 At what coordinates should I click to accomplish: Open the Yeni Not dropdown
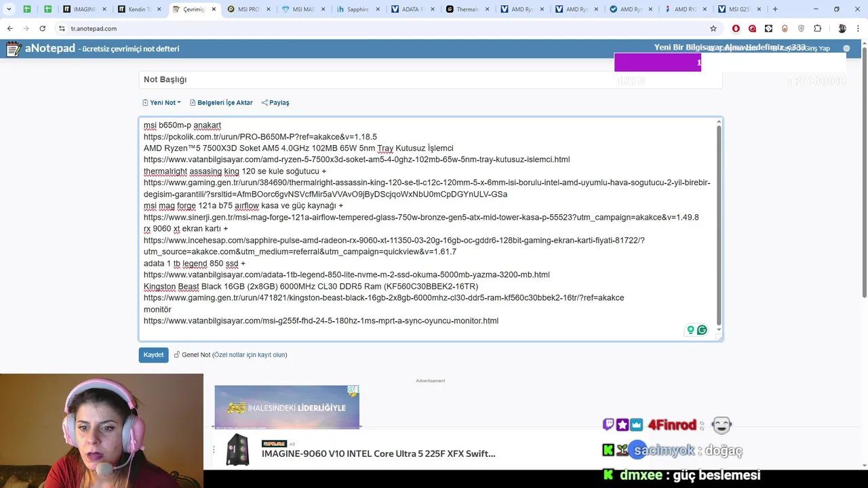(x=161, y=102)
